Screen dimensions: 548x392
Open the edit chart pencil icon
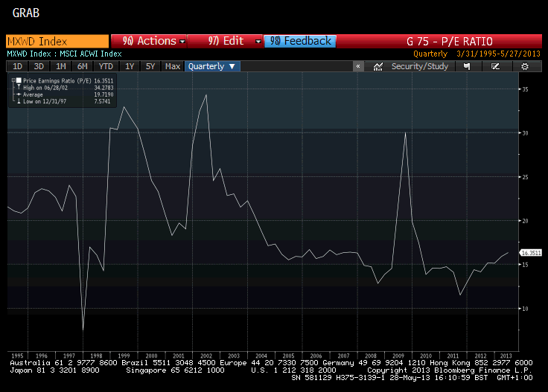[x=495, y=66]
